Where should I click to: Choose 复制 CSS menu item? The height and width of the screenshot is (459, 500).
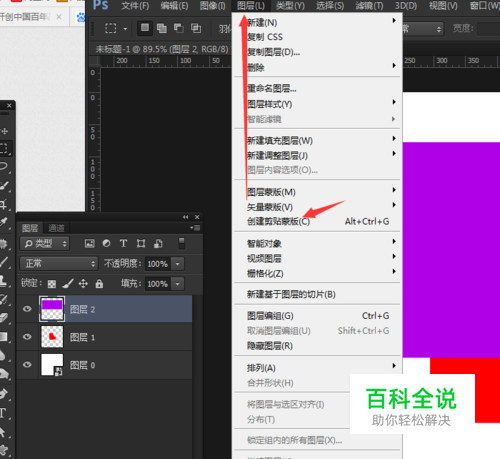click(317, 37)
